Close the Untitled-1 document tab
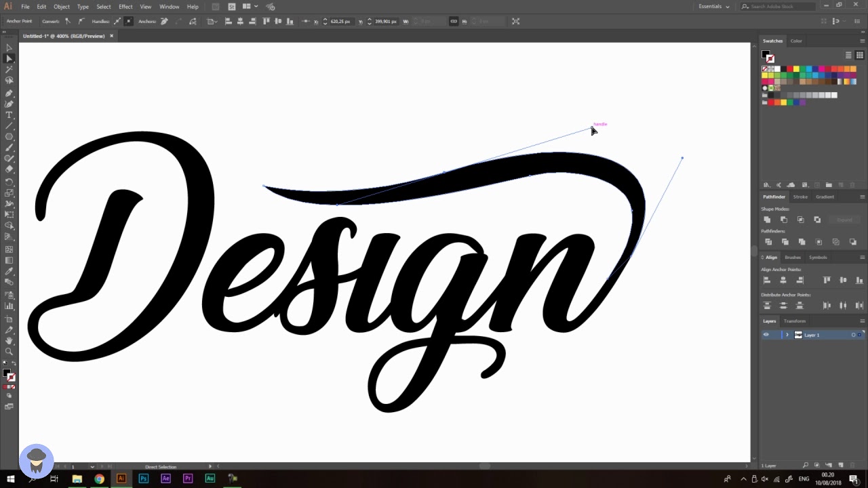 pyautogui.click(x=111, y=36)
